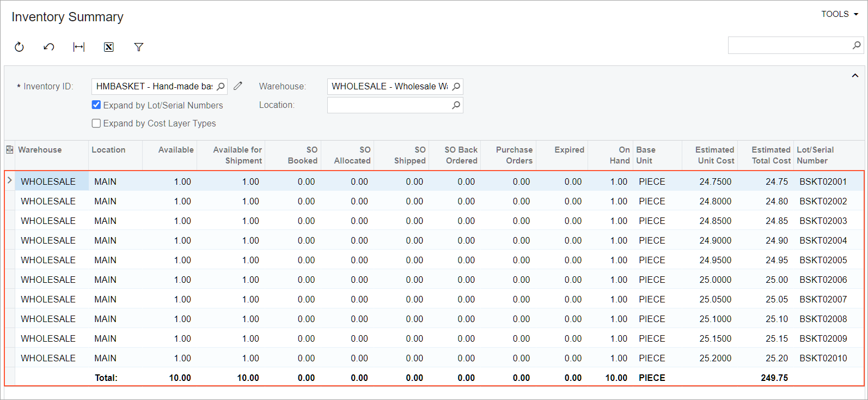Open the Location lookup magnifier

[456, 105]
